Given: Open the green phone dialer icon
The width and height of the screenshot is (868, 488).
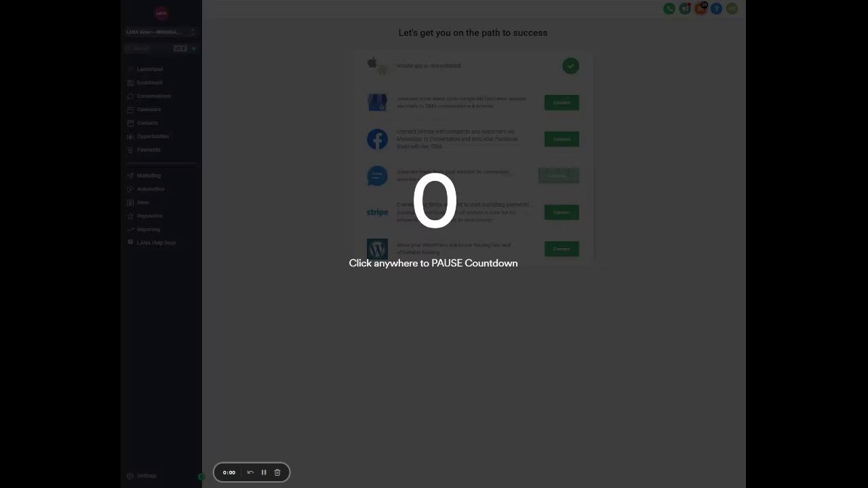Looking at the screenshot, I should [x=669, y=9].
